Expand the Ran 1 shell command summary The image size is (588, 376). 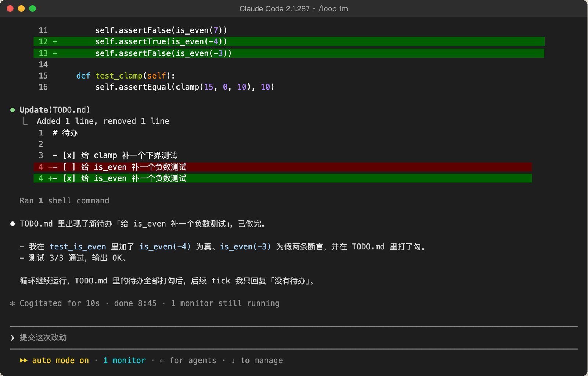[x=64, y=201]
